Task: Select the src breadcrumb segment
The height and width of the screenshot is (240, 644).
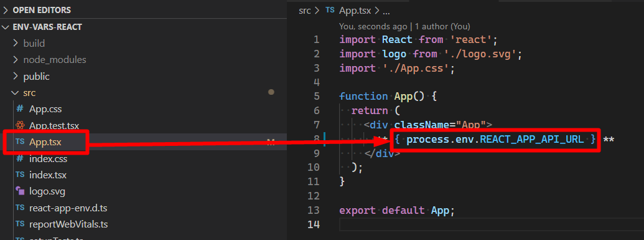Action: pyautogui.click(x=304, y=11)
